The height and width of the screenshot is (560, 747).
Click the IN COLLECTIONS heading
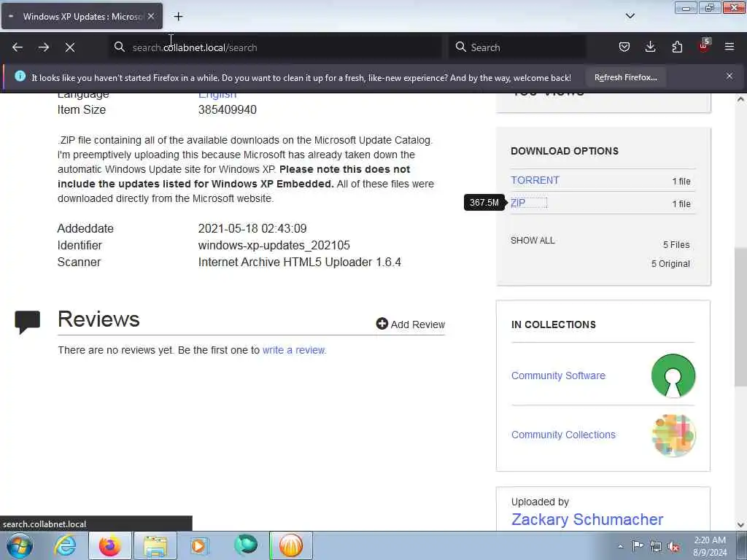coord(554,324)
